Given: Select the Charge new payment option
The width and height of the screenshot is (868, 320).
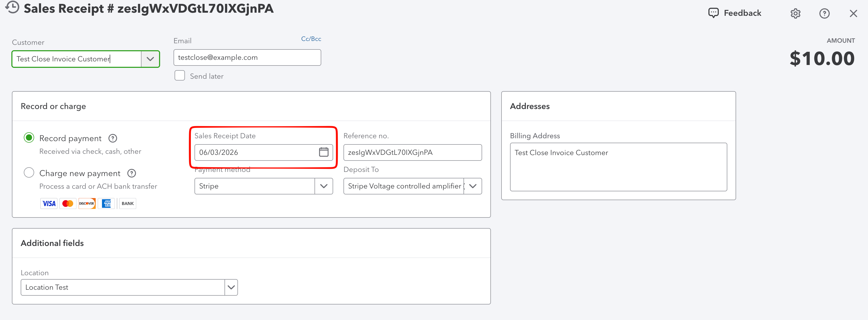Looking at the screenshot, I should pyautogui.click(x=29, y=173).
